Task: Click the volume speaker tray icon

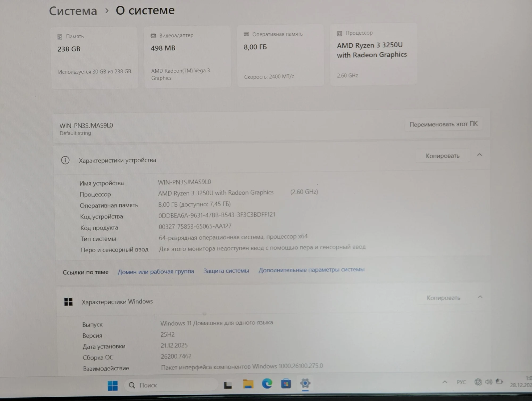Action: pos(488,382)
